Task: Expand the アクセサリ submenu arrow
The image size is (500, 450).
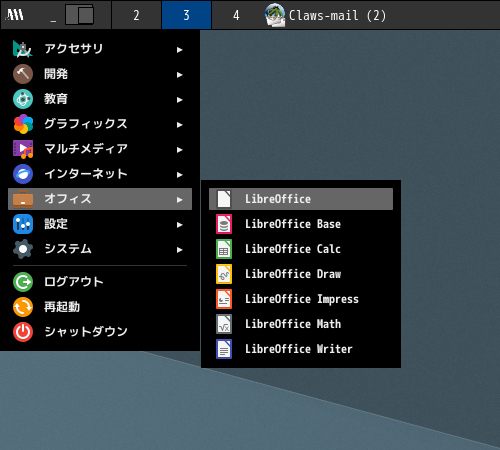Action: coord(180,50)
